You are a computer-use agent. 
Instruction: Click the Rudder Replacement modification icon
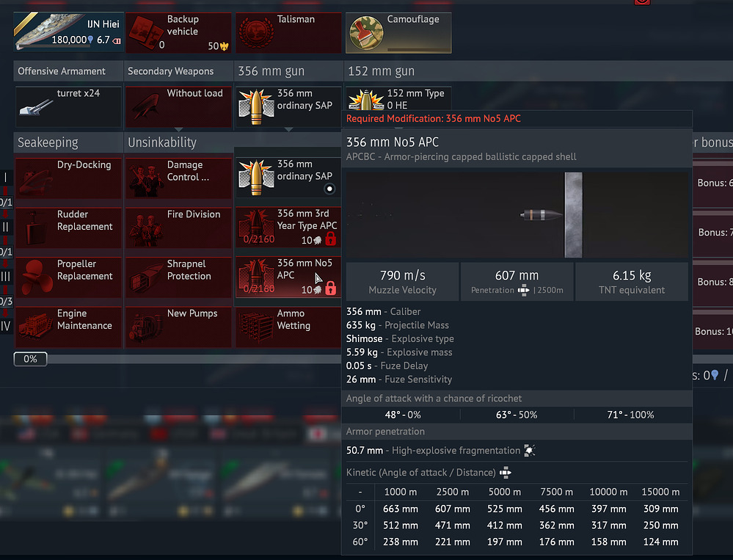[36, 228]
